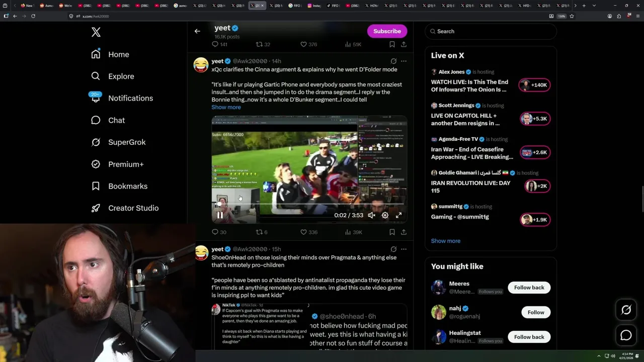Image resolution: width=644 pixels, height=362 pixels.
Task: Join Agenda-Free TV live +2.6K
Action: coord(535,152)
